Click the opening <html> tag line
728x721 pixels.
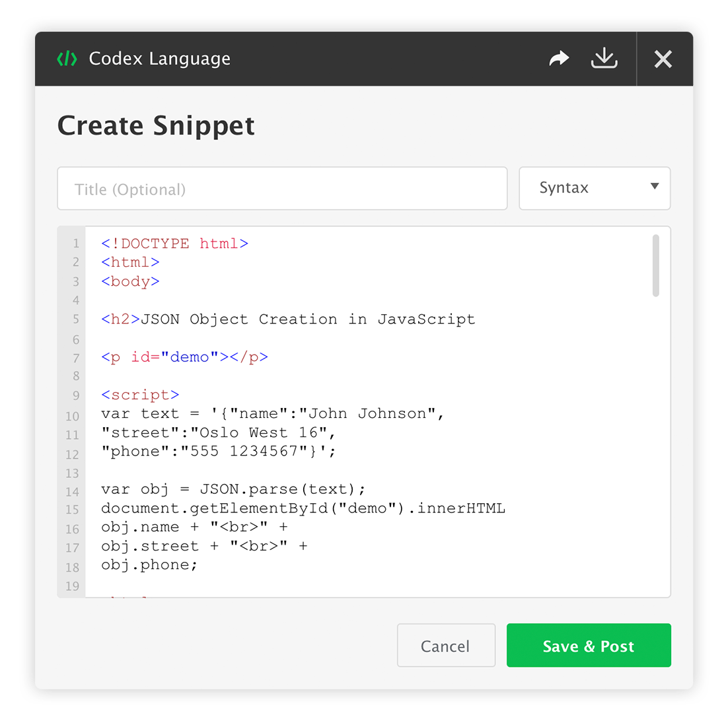click(130, 262)
